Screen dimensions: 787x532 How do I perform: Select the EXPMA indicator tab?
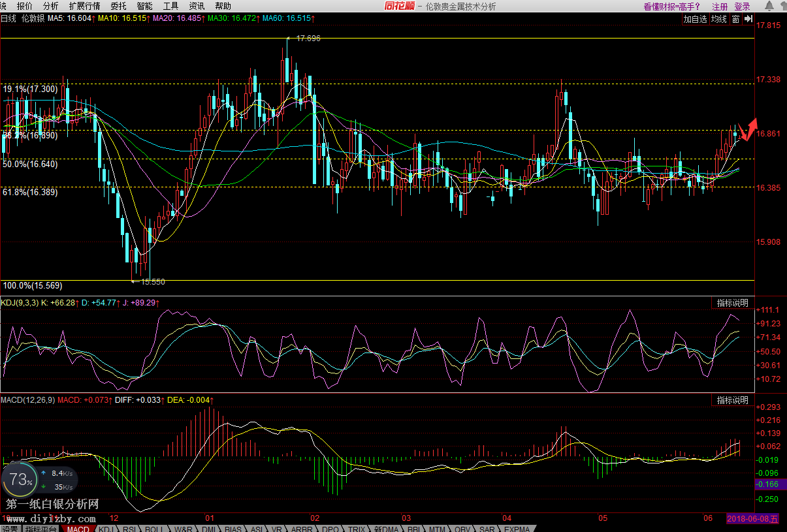tap(517, 529)
